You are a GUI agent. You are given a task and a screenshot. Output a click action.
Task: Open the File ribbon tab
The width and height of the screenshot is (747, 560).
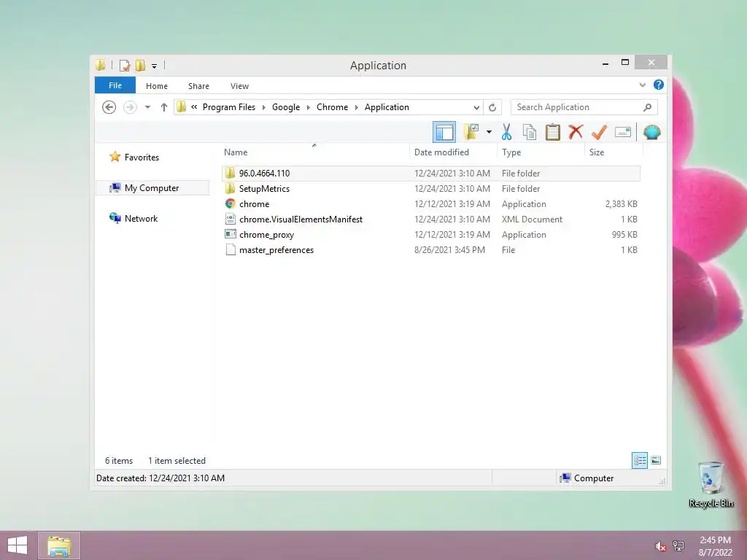coord(115,85)
